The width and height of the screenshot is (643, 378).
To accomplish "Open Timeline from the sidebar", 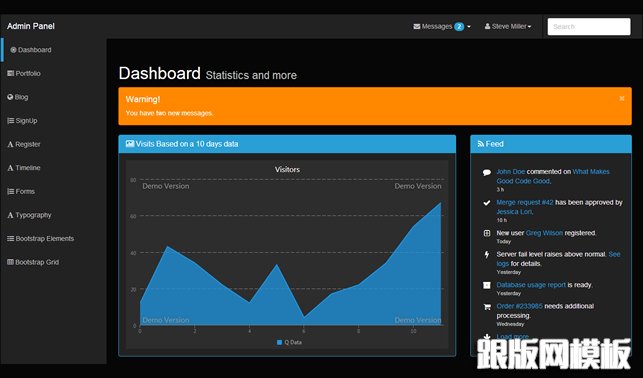I will coord(53,168).
